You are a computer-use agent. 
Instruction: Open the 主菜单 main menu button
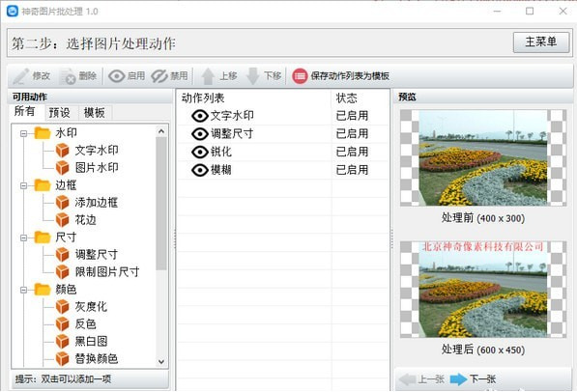541,42
